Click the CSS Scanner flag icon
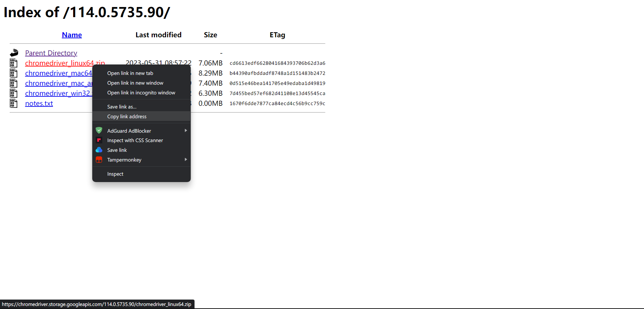The width and height of the screenshot is (644, 309). (x=99, y=140)
